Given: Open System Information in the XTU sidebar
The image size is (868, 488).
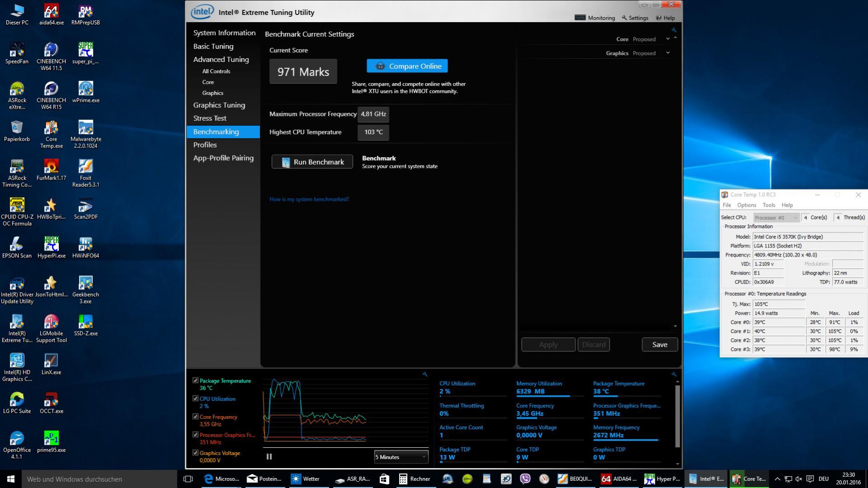Looking at the screenshot, I should (224, 33).
